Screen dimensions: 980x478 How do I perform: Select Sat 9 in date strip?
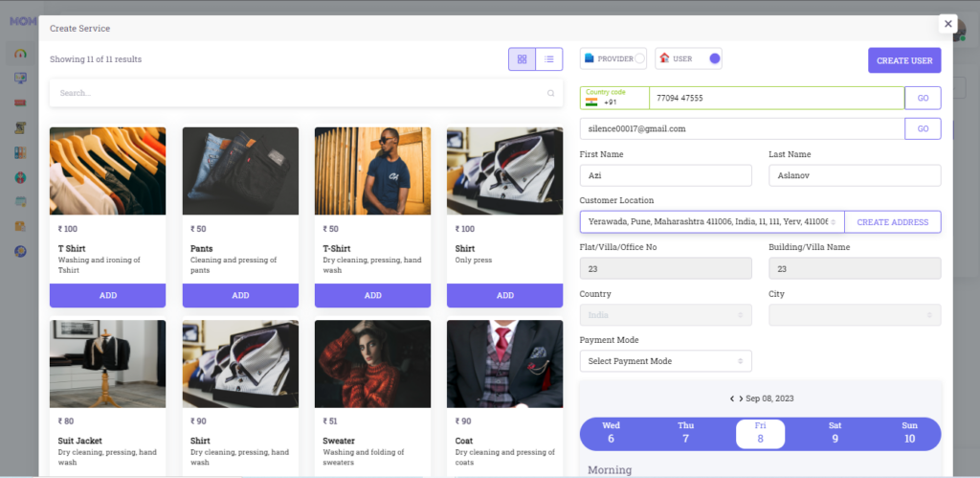coord(835,433)
